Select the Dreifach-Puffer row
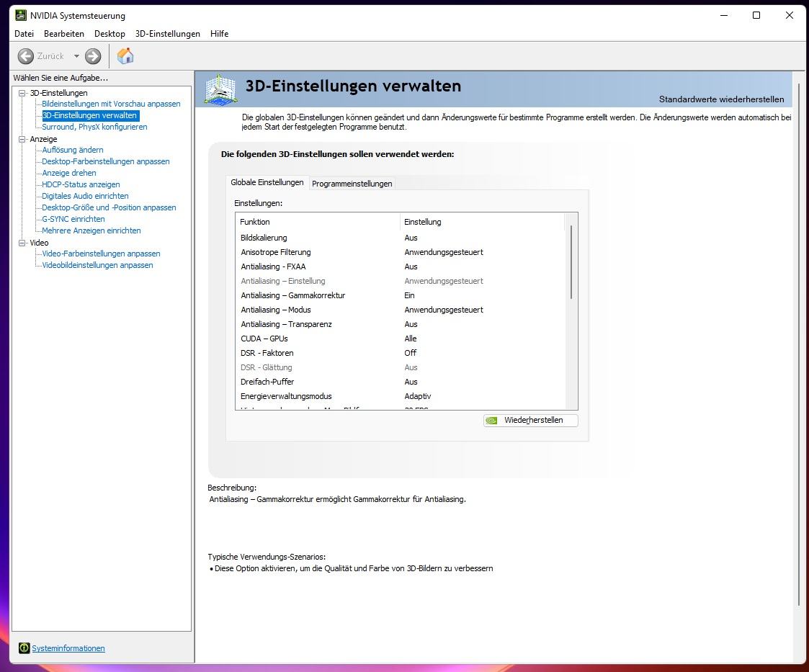 pos(401,382)
